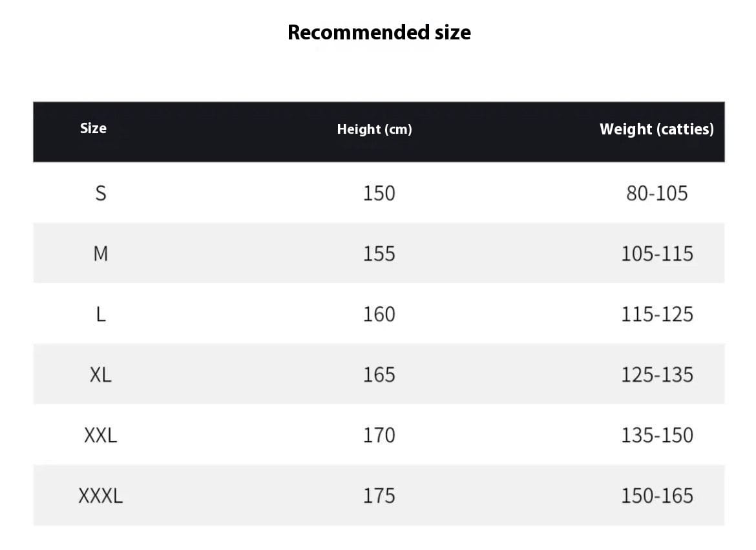
Task: Click the 155 height value
Action: pos(379,254)
